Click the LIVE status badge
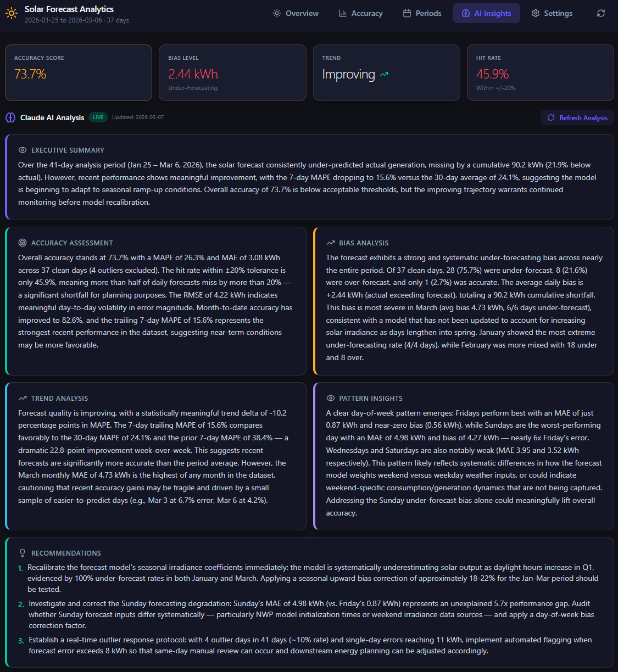 (98, 117)
